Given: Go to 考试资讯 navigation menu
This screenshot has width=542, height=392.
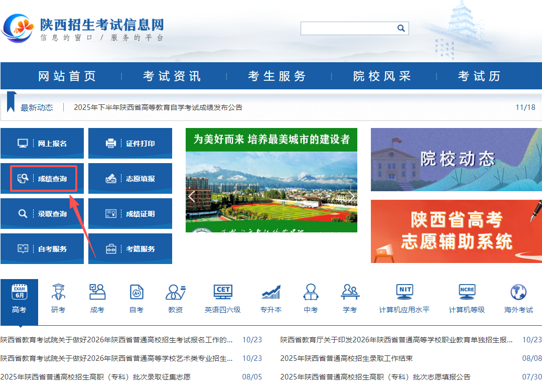Looking at the screenshot, I should coord(172,76).
